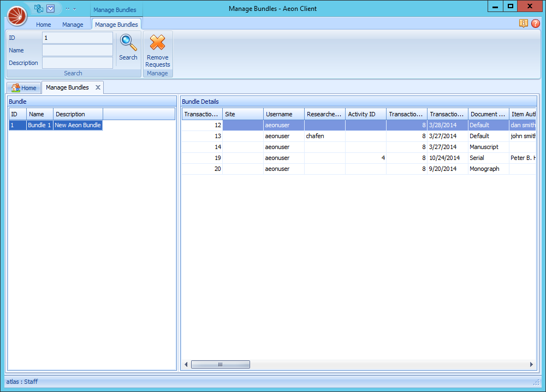Click the house icon on the Home page tab

[x=15, y=87]
